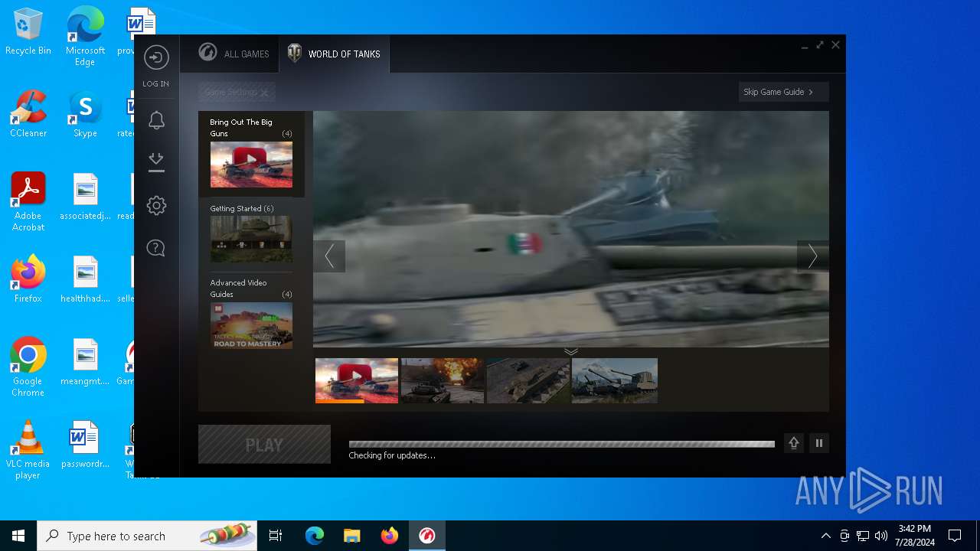Open Recycle Bin desktop icon
This screenshot has height=551, width=980.
[28, 32]
